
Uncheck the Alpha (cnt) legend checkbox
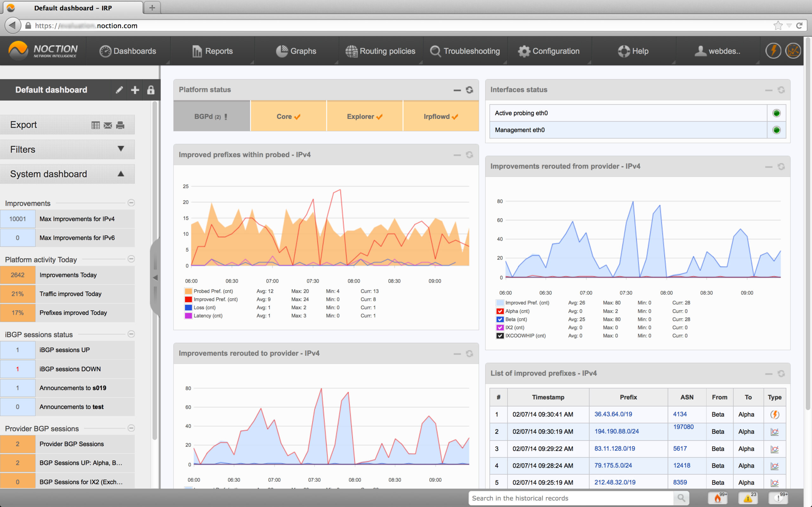point(500,311)
